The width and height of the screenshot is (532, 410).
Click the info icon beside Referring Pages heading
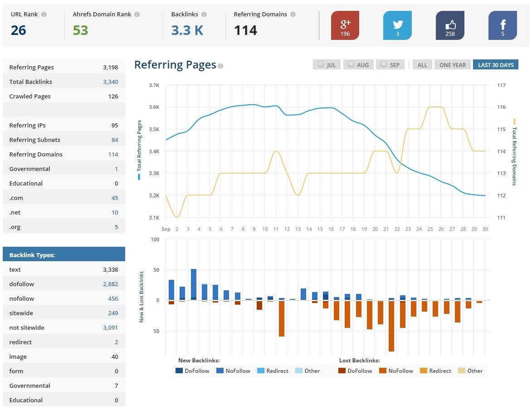point(221,66)
